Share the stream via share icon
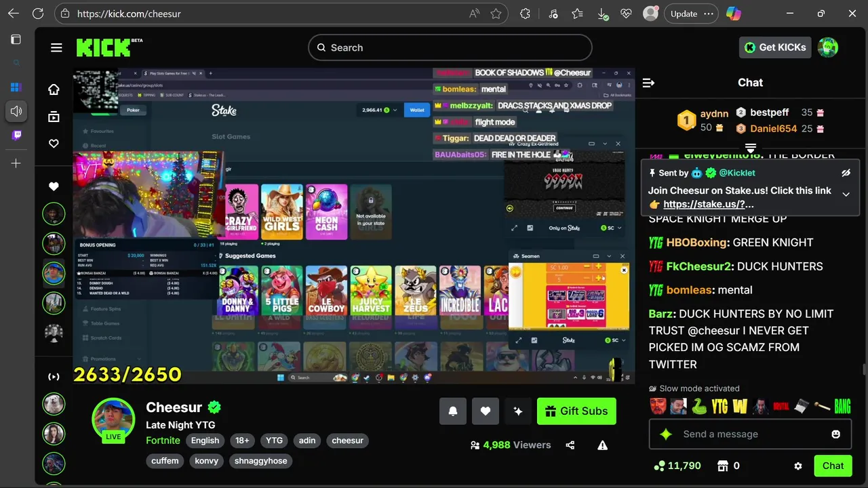 570,445
